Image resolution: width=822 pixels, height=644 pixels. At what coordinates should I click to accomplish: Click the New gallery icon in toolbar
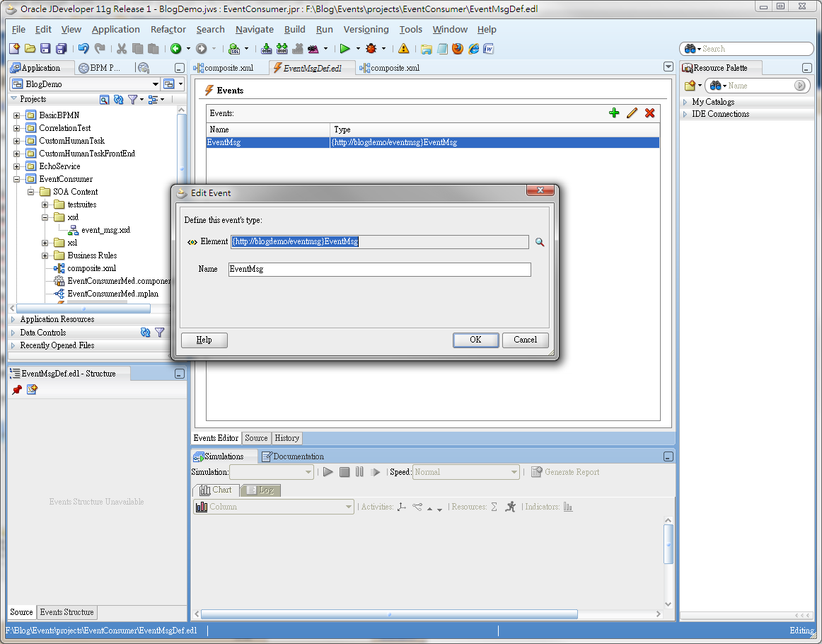[15, 49]
